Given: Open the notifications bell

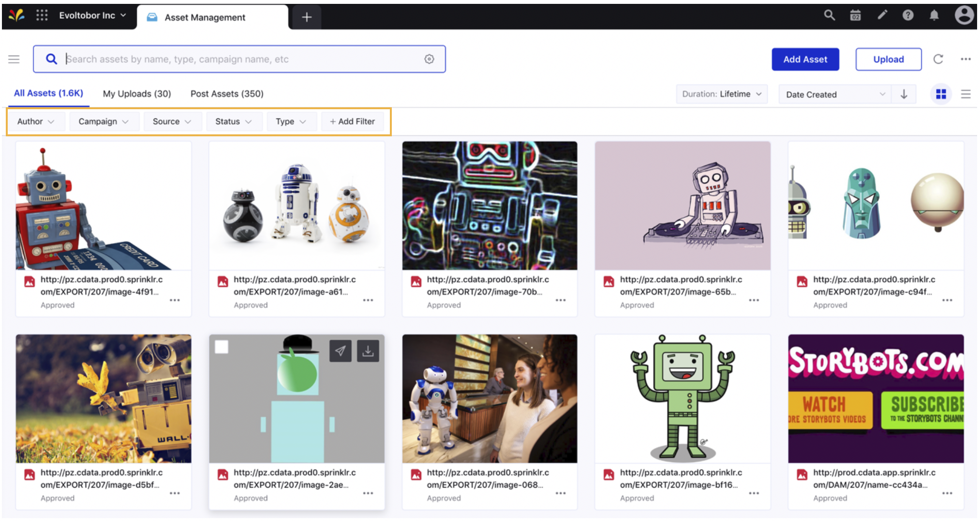Looking at the screenshot, I should (934, 15).
